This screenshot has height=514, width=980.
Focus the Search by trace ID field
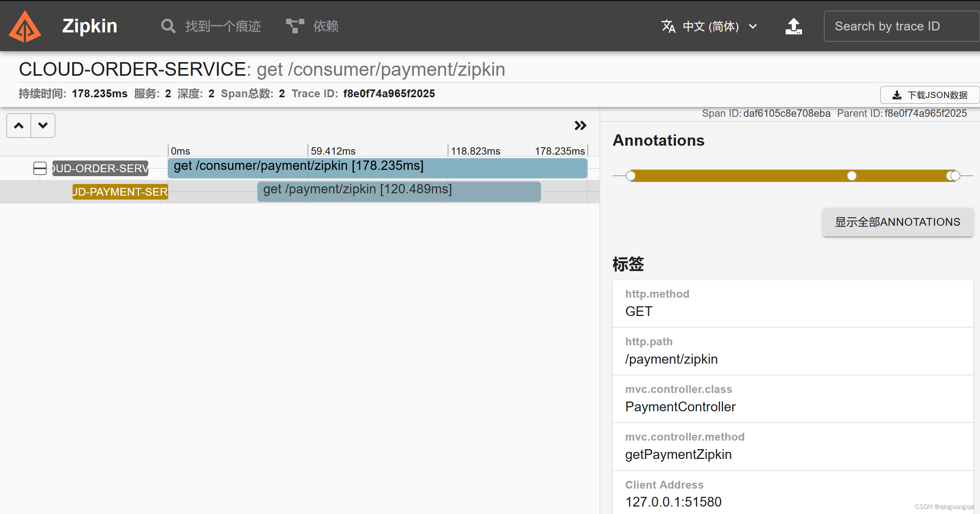(x=902, y=26)
